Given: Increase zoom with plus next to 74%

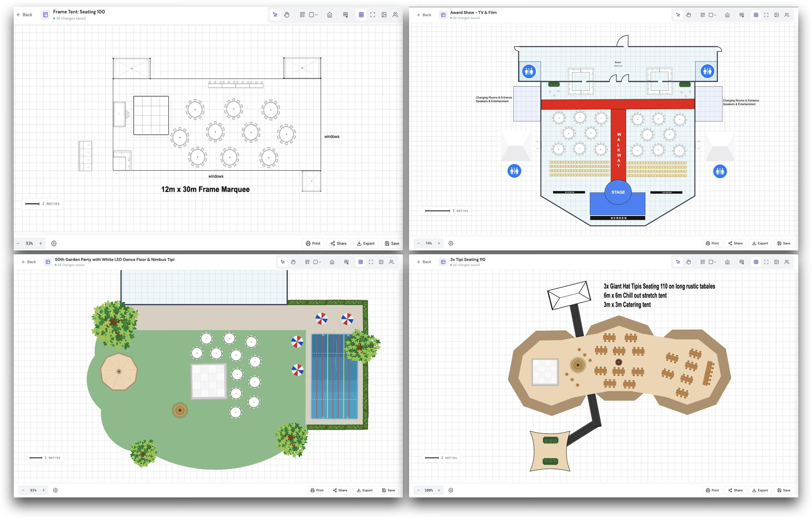Looking at the screenshot, I should pyautogui.click(x=439, y=243).
